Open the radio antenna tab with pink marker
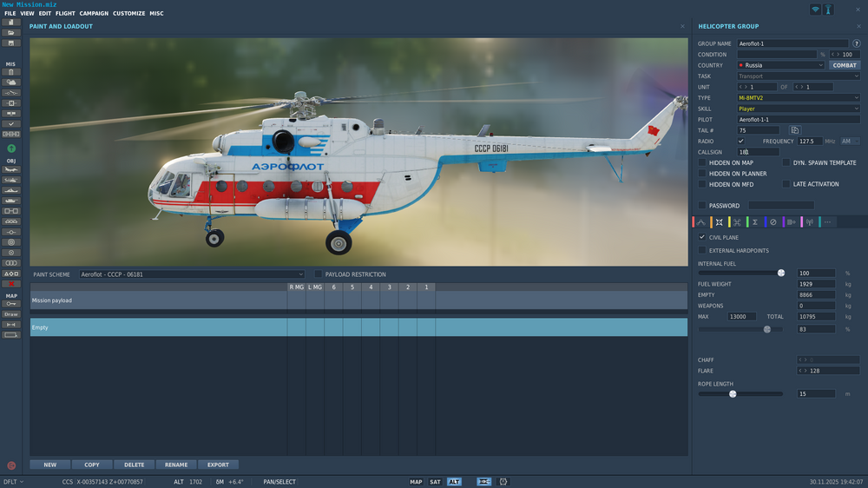 [809, 222]
